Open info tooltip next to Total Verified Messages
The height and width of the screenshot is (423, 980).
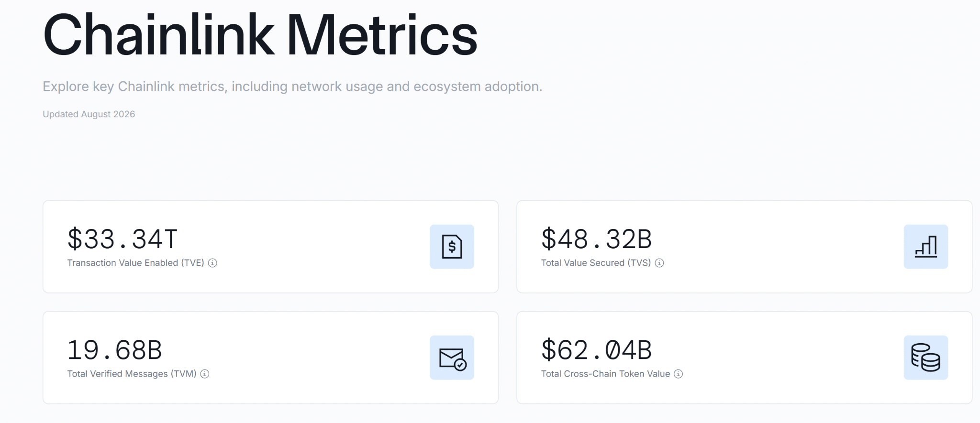tap(205, 374)
